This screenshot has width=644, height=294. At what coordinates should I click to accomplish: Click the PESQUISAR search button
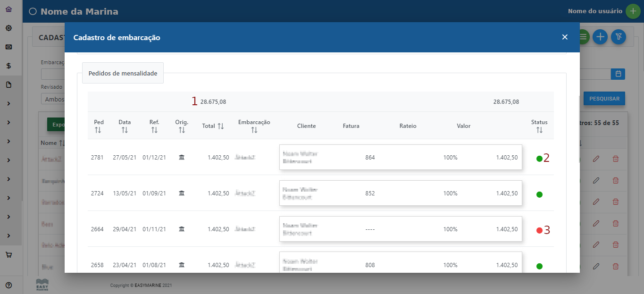coord(604,99)
